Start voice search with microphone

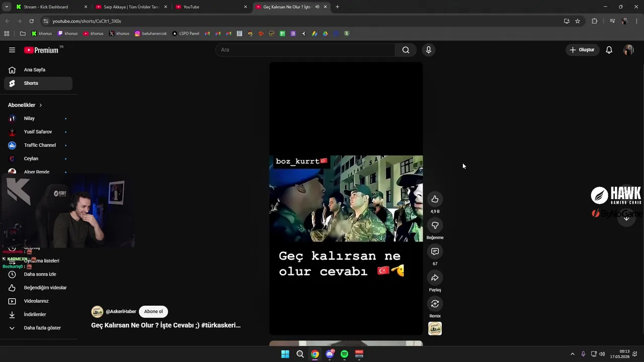[x=429, y=50]
